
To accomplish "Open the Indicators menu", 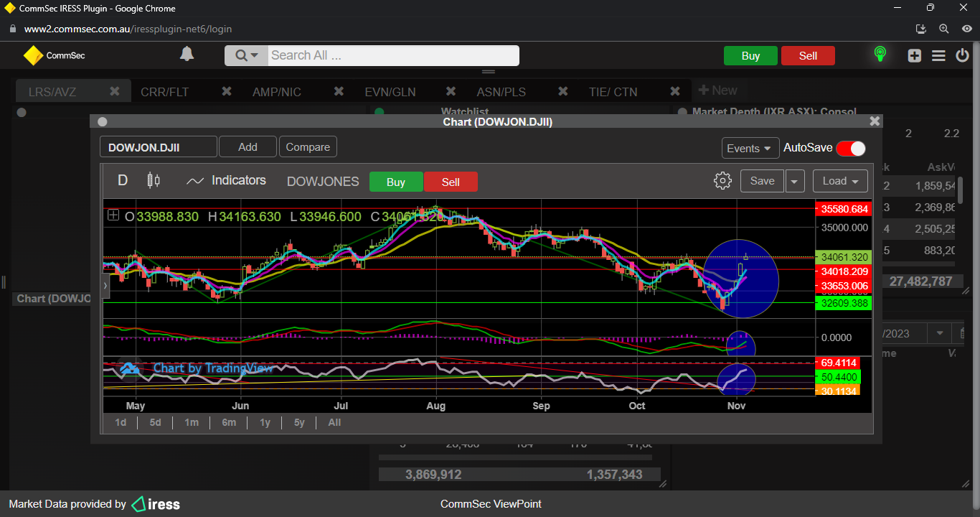I will [226, 180].
